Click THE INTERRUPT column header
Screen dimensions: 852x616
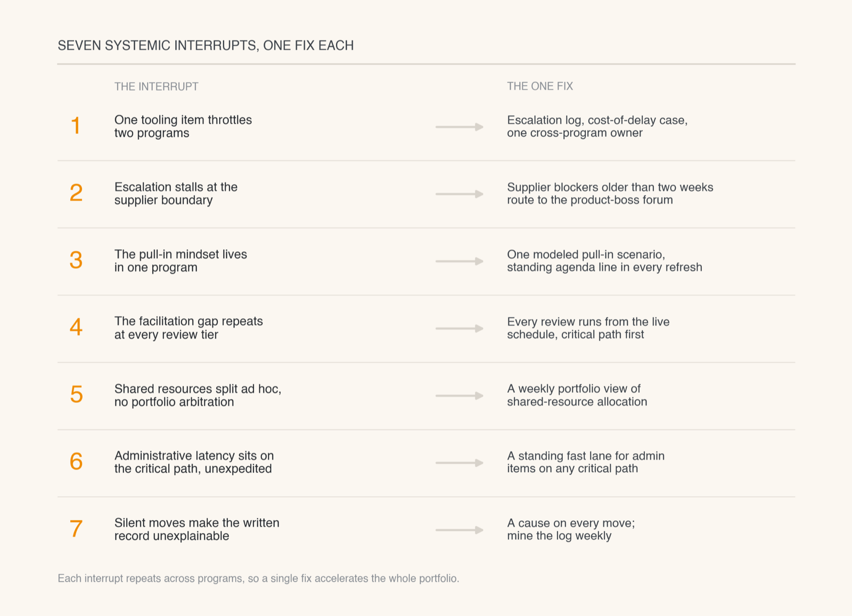click(x=156, y=86)
